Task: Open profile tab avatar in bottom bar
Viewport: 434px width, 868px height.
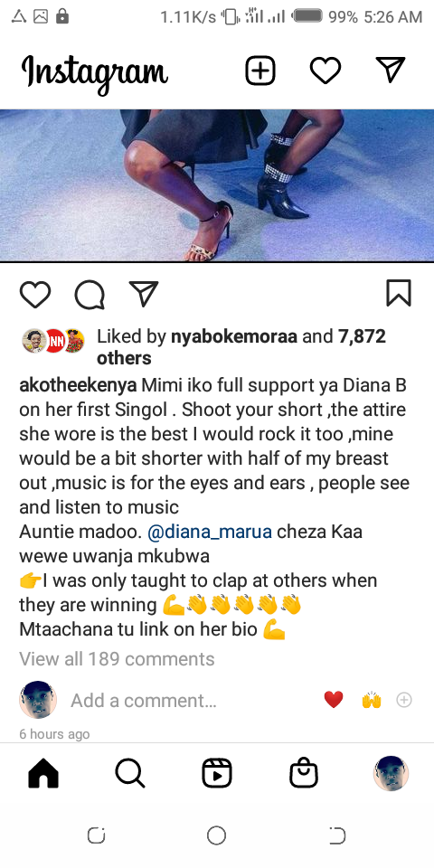Action: (392, 773)
